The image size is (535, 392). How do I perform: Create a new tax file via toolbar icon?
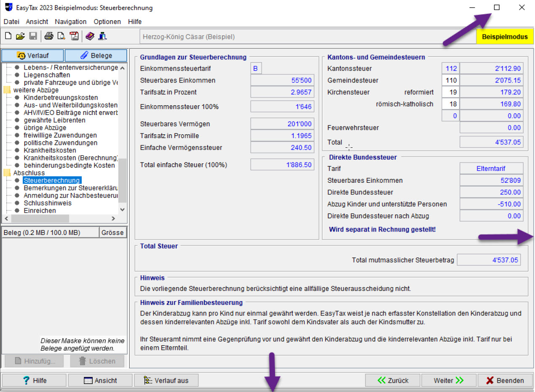[x=8, y=37]
